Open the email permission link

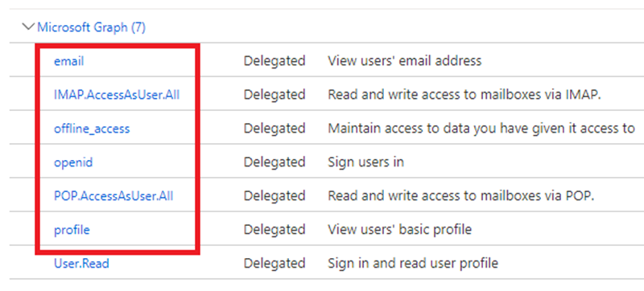click(x=68, y=61)
